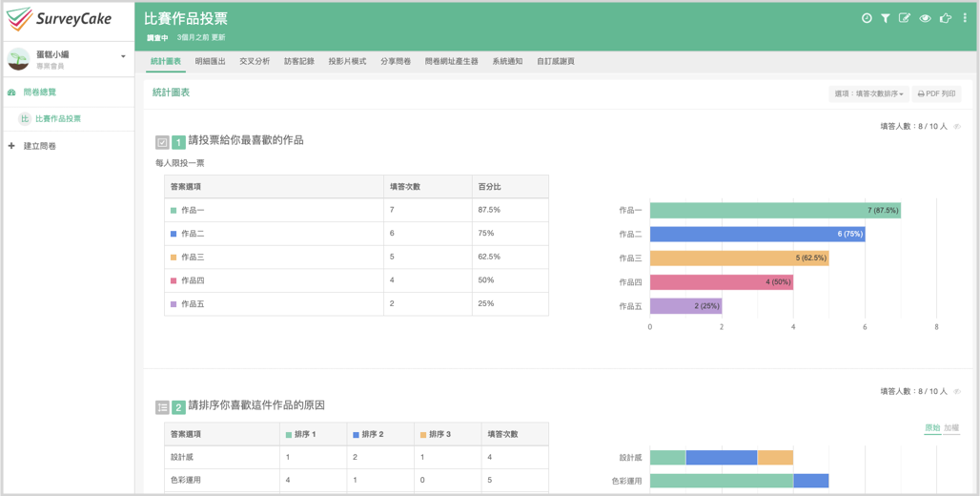Click the edit survey pencil icon
The width and height of the screenshot is (980, 496).
pyautogui.click(x=905, y=18)
